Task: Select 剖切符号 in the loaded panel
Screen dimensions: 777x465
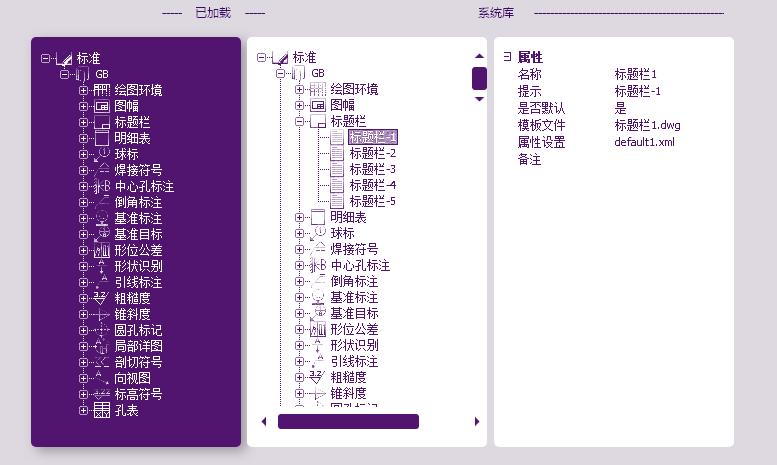Action: click(138, 362)
